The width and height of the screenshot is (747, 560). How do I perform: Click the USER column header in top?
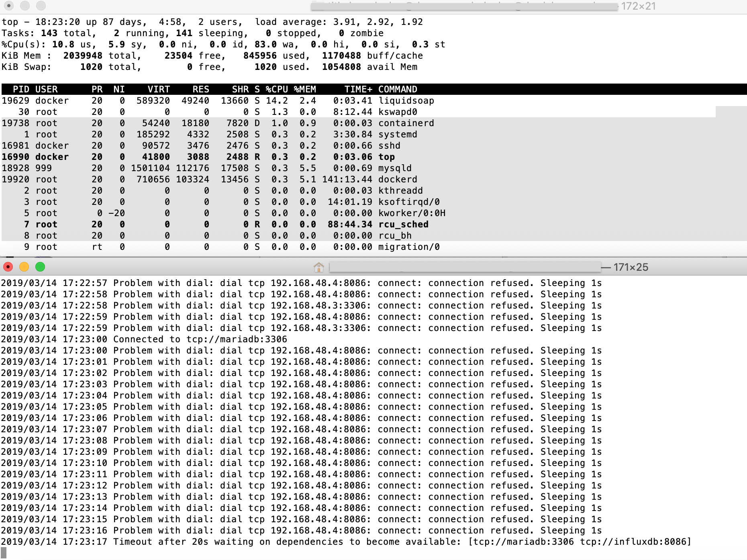point(46,89)
